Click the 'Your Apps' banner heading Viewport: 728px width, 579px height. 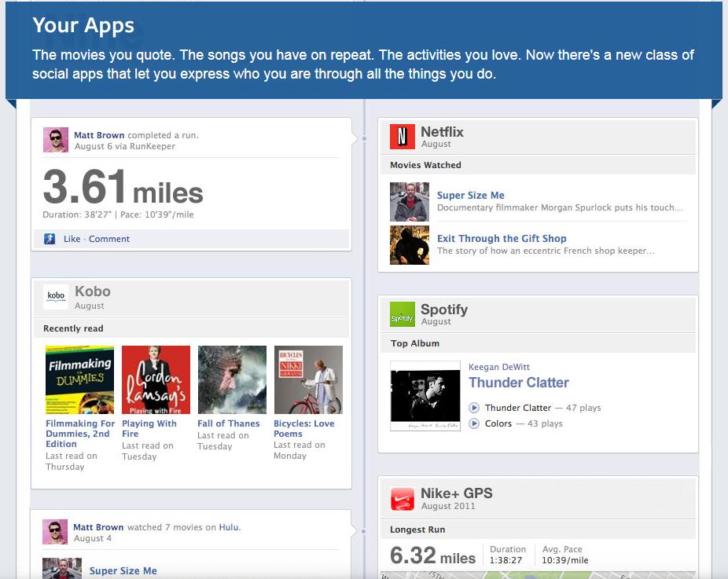click(x=83, y=25)
